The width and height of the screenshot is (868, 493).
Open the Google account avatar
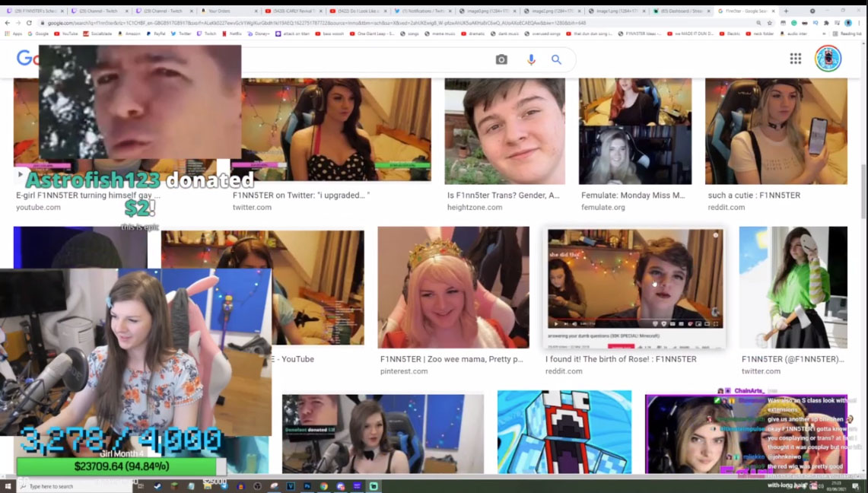coord(828,58)
